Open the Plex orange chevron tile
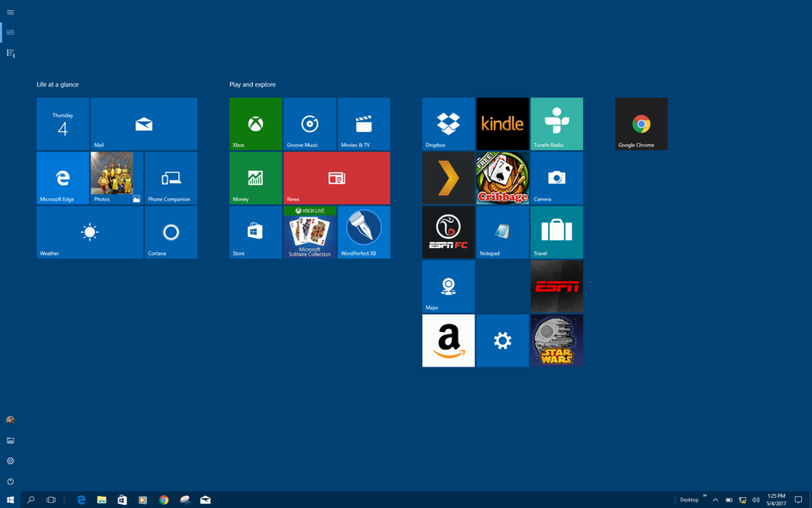The image size is (812, 508). click(x=448, y=178)
